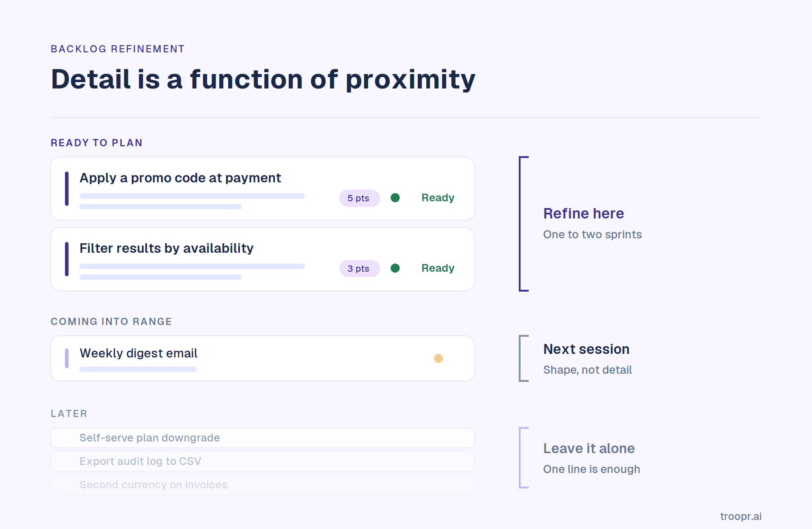Click the green status dot on Filter results card
The height and width of the screenshot is (529, 812).
tap(395, 268)
